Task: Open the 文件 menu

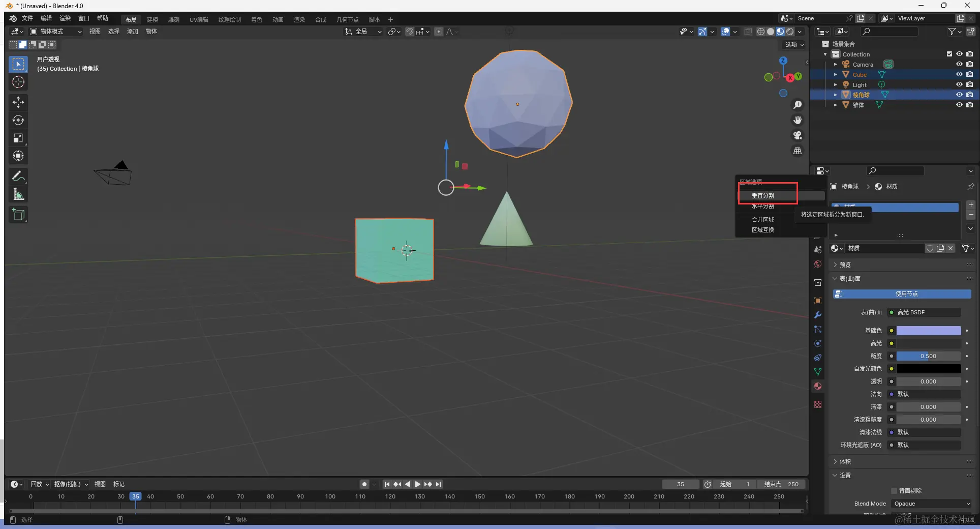Action: 27,18
